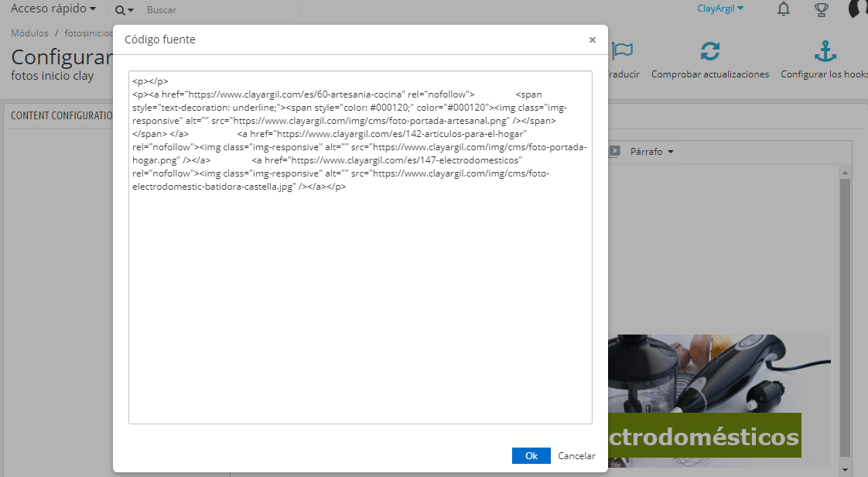
Task: Click the Comprobar actualizaciones label
Action: coord(709,74)
